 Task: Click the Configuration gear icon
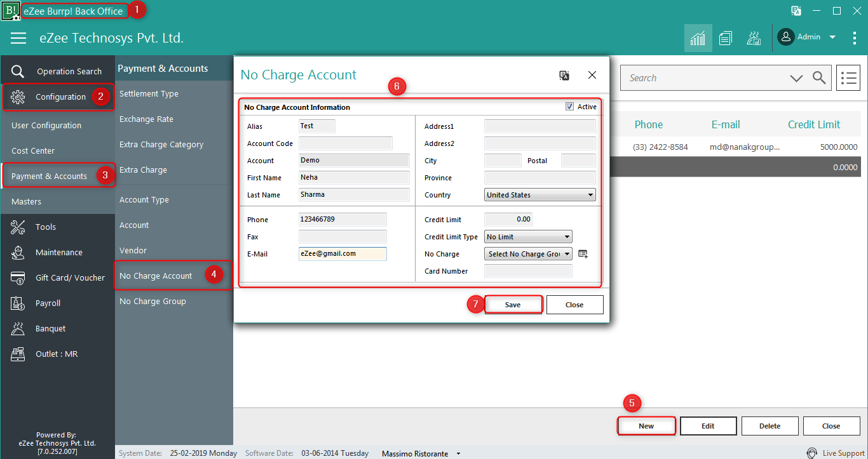(x=18, y=96)
